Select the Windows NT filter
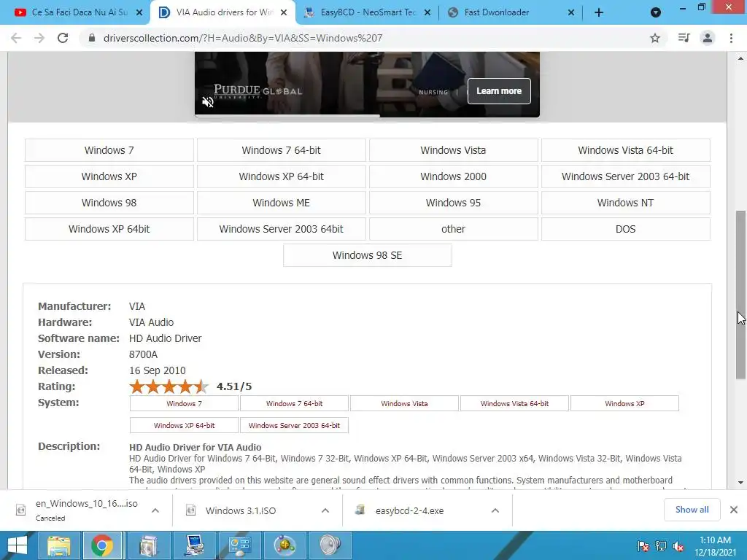747x560 pixels. (625, 203)
